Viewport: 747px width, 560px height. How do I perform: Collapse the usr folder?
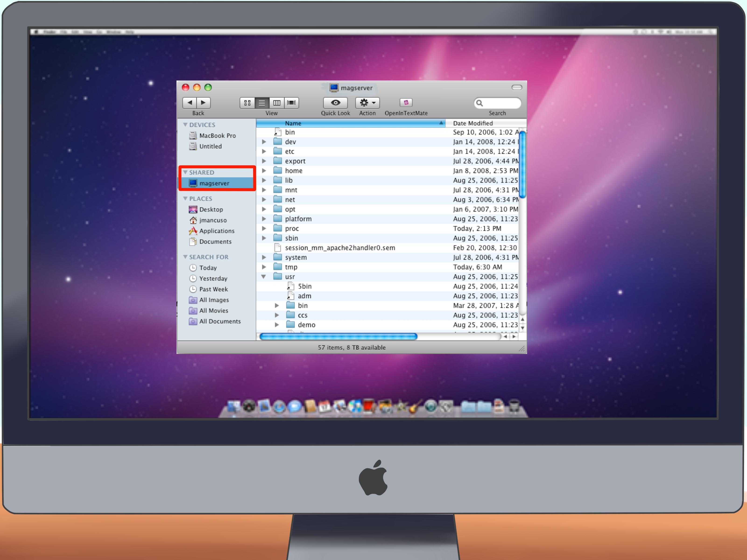[264, 277]
